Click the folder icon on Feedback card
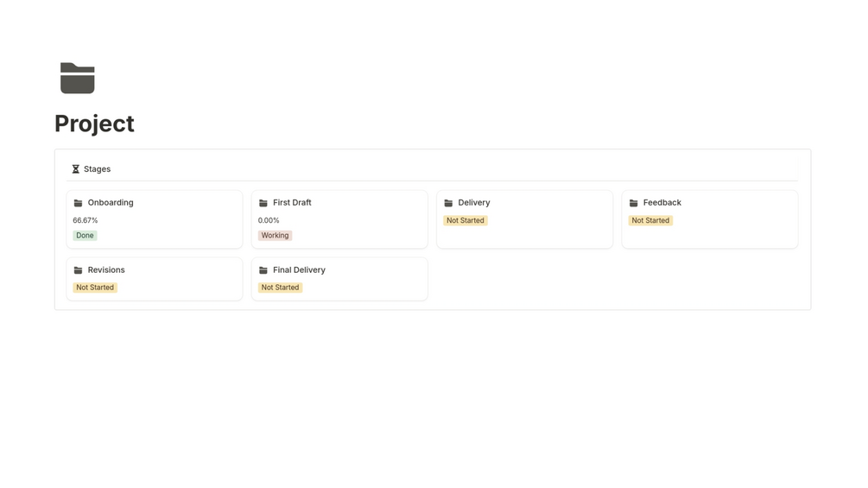 pos(634,203)
